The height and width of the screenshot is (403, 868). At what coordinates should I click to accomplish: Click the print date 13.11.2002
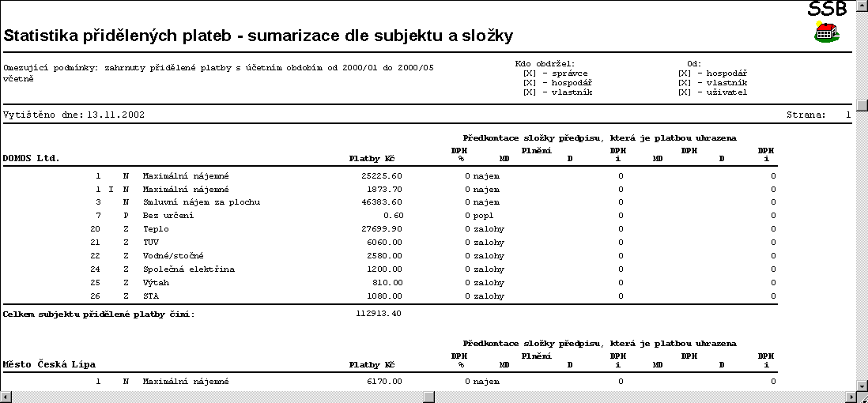pyautogui.click(x=115, y=115)
